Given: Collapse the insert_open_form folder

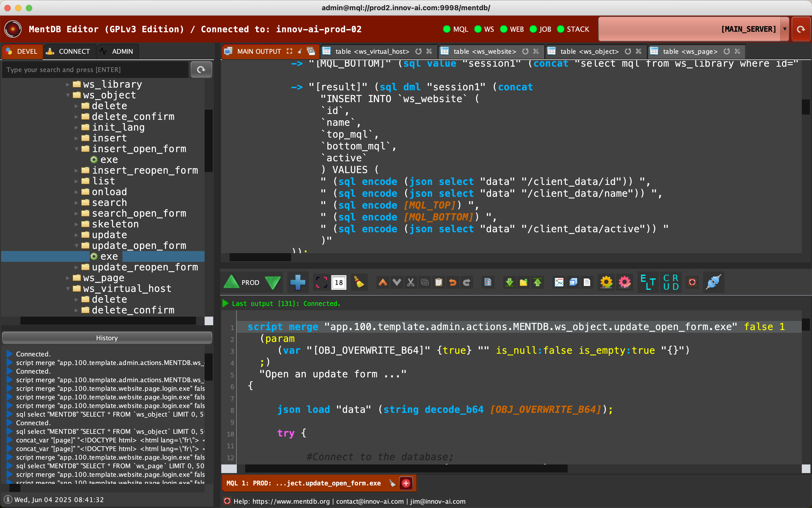Looking at the screenshot, I should (77, 149).
